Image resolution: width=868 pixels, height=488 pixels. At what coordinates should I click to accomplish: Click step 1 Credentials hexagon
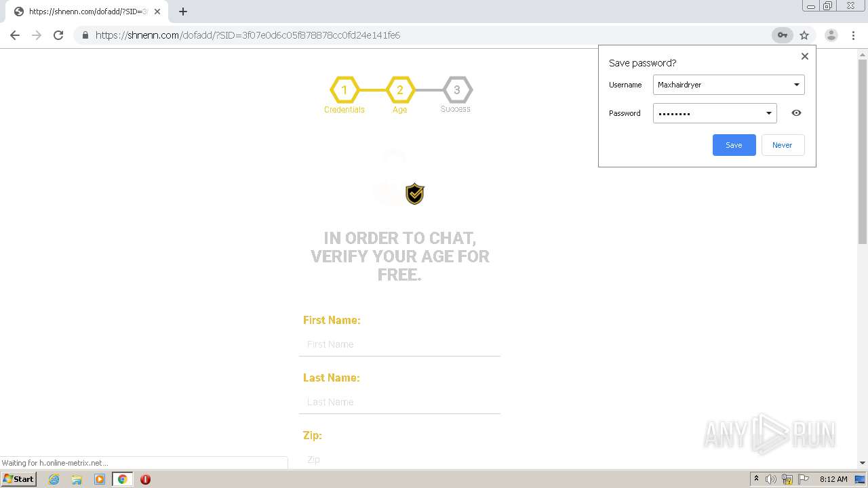click(344, 89)
